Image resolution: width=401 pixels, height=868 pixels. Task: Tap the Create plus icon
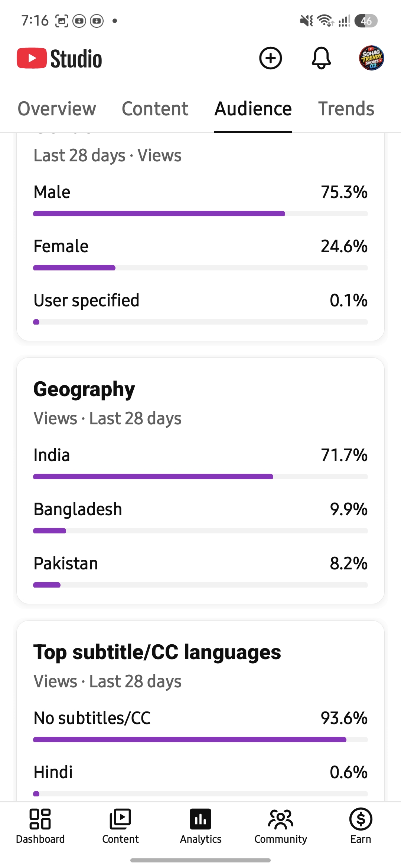(x=271, y=58)
